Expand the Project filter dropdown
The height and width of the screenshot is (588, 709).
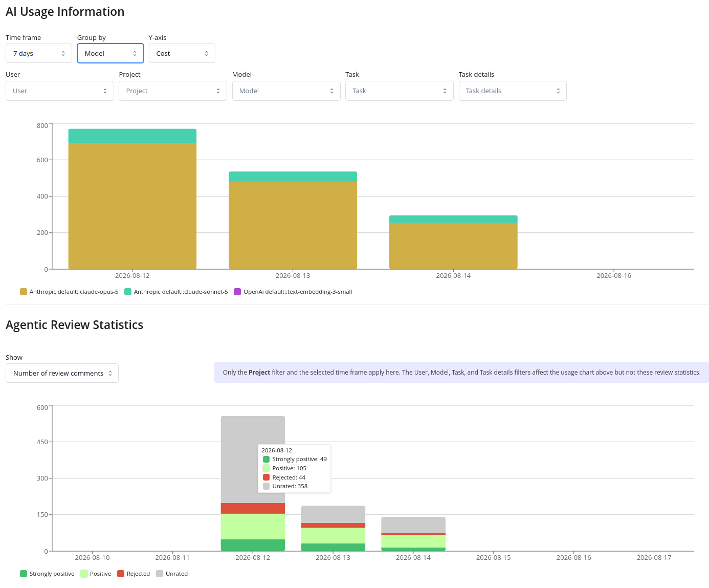tap(173, 91)
